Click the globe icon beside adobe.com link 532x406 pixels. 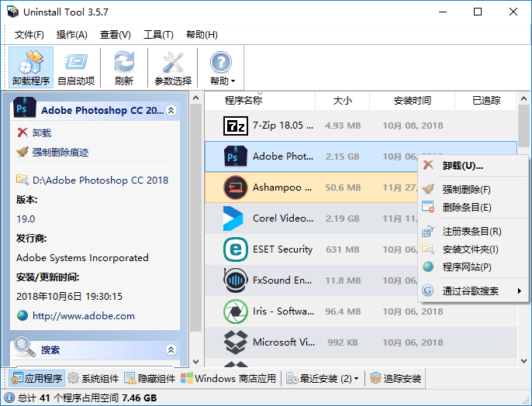[x=22, y=315]
